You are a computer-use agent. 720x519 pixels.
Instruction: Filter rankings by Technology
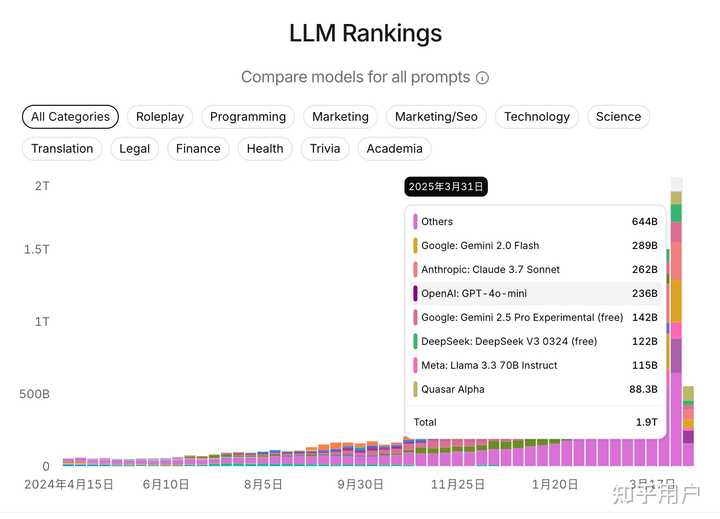537,117
